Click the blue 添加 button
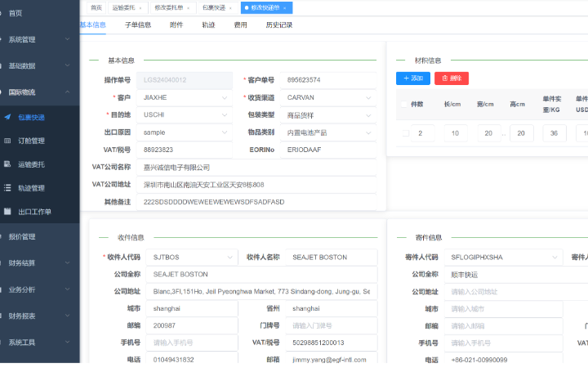This screenshot has width=588, height=368. [413, 79]
